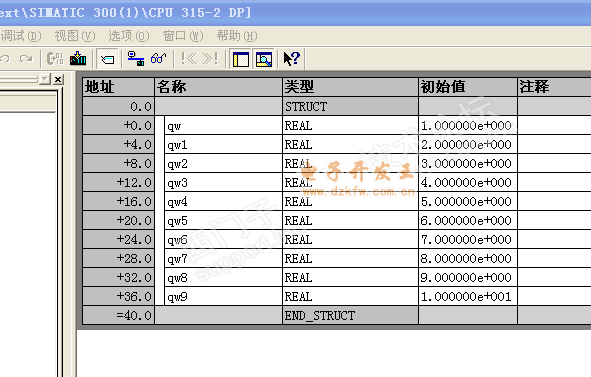
Task: Close the left side panel
Action: [58, 80]
